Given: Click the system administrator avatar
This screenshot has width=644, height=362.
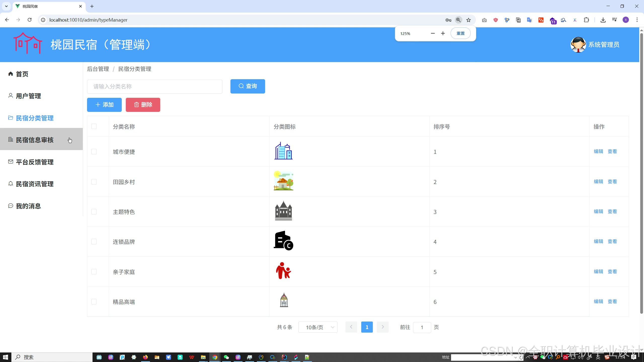Looking at the screenshot, I should [x=578, y=45].
